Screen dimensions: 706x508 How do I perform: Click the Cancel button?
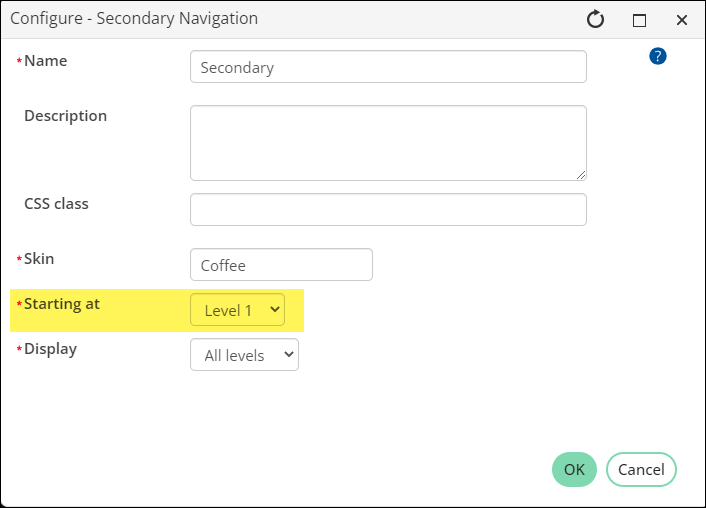coord(641,469)
